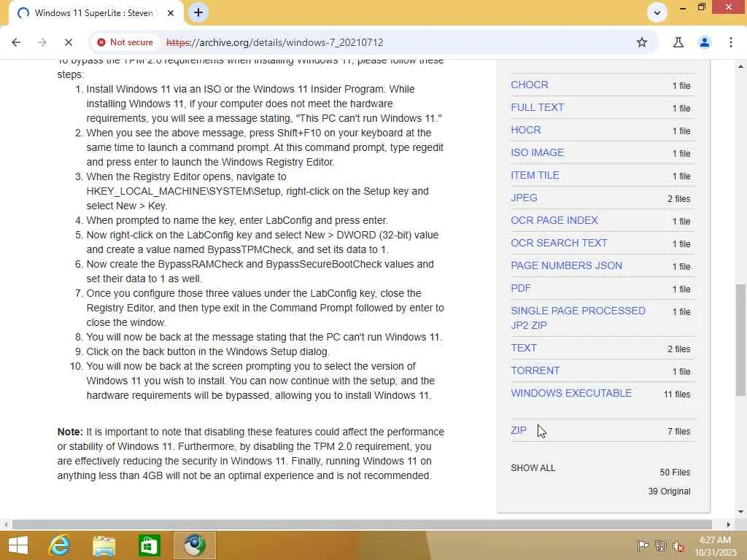Screen dimensions: 747x560
Task: Click the horizontal scroll right arrow
Action: pyautogui.click(x=729, y=524)
